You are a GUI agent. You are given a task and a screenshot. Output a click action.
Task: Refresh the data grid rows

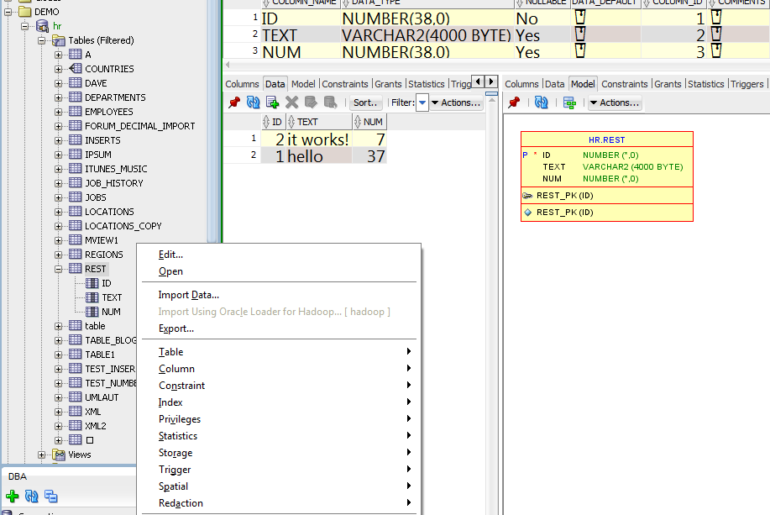(253, 103)
